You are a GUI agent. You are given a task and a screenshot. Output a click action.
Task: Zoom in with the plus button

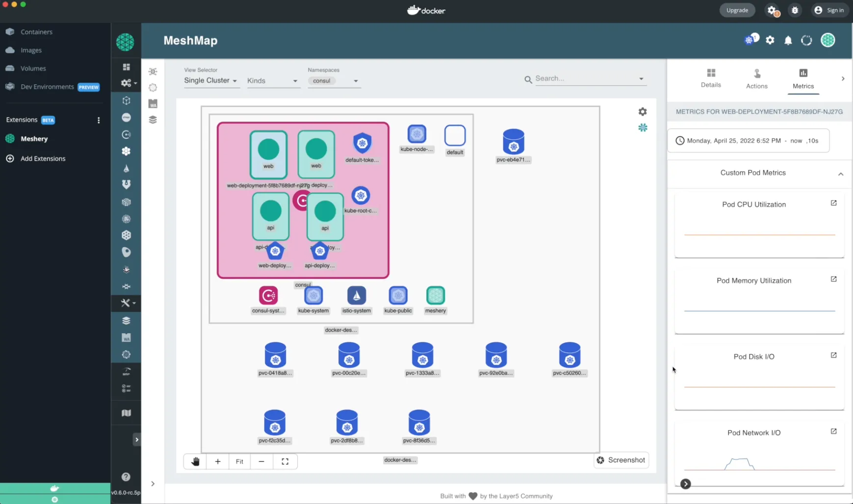pos(218,461)
